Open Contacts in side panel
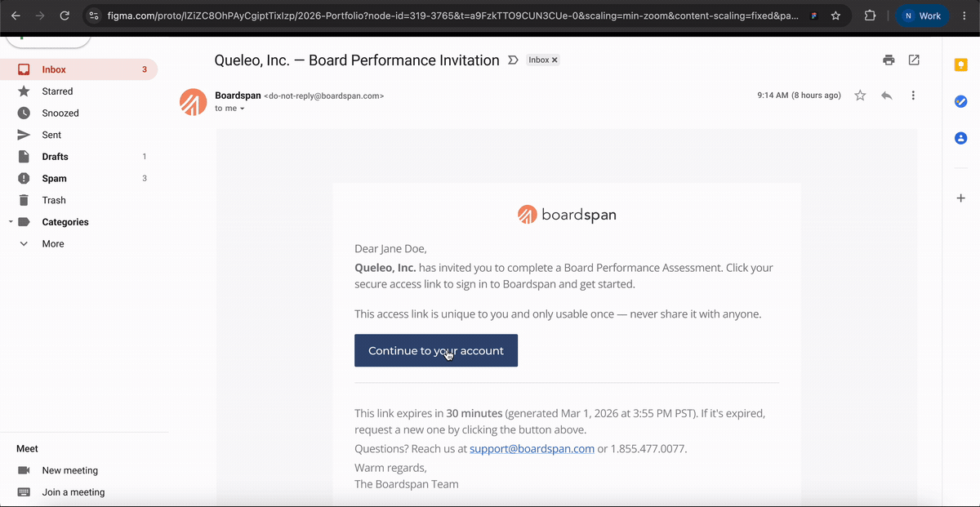This screenshot has height=507, width=980. (961, 138)
